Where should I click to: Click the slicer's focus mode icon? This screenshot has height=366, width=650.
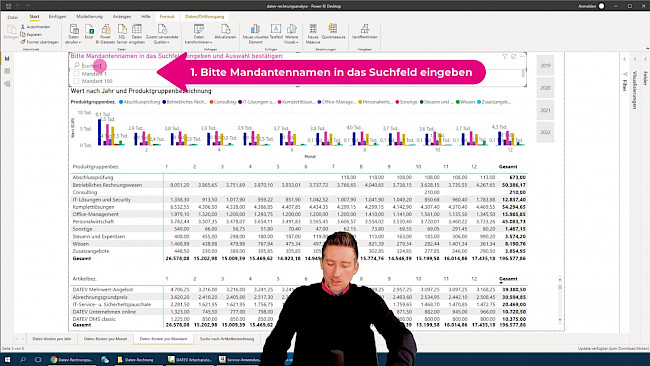(513, 56)
